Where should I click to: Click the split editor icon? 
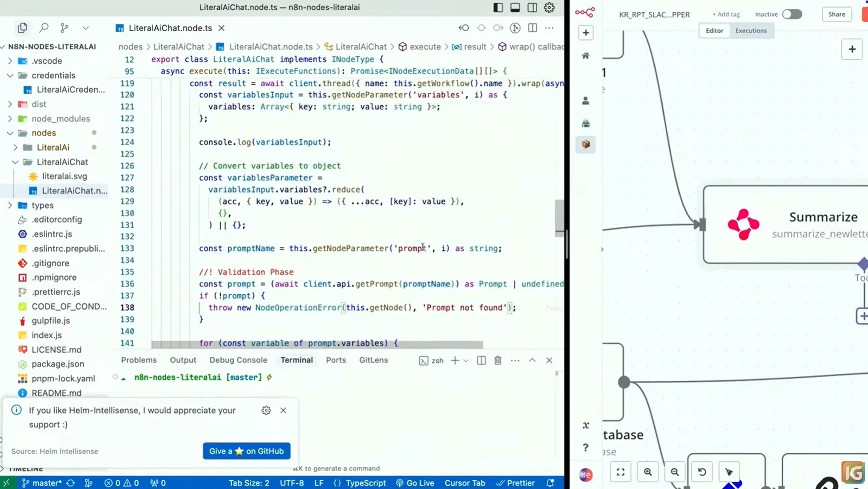532,28
